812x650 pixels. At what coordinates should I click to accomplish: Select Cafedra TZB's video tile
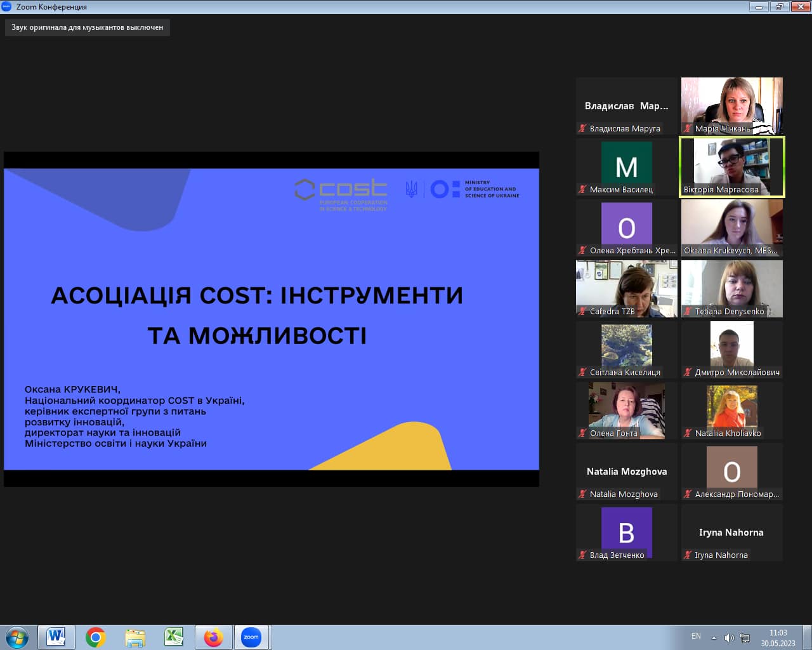point(627,289)
